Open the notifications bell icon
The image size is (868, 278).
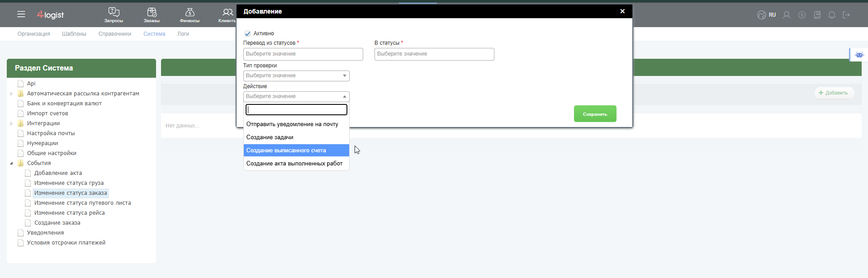831,15
